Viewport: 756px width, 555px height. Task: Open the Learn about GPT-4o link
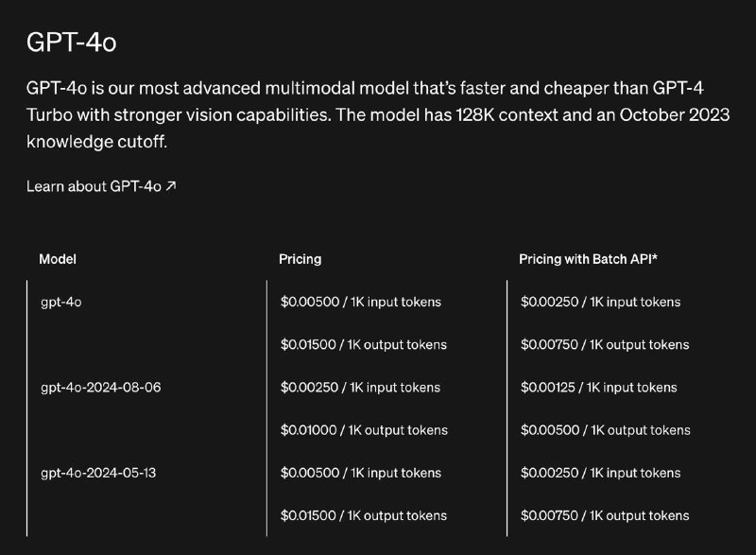(x=101, y=186)
